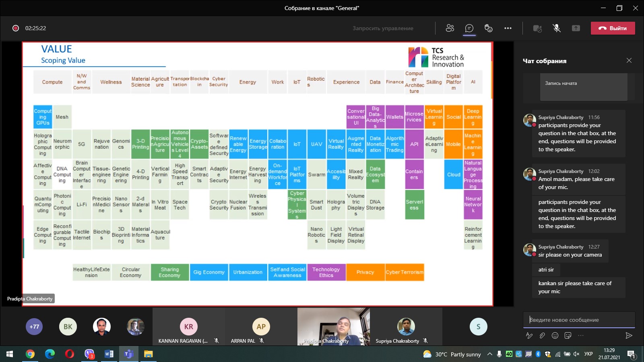Click the 'atri sir' chat message
This screenshot has width=644, height=362.
click(546, 269)
